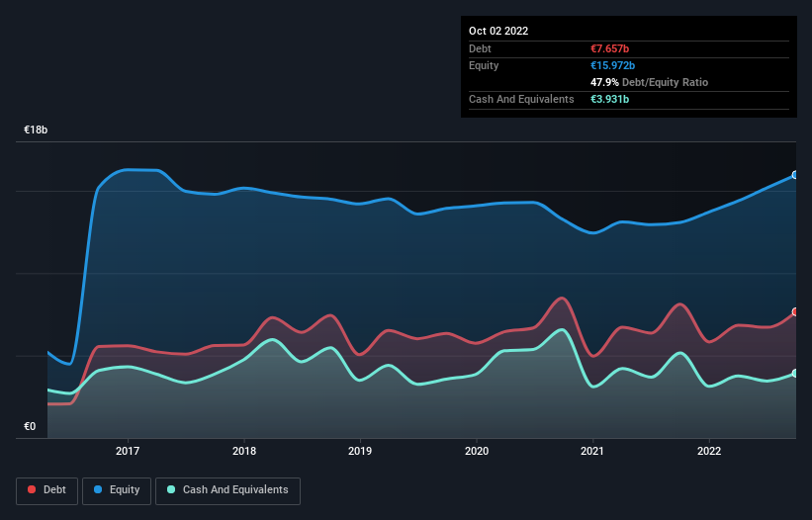The width and height of the screenshot is (812, 520).
Task: Click the 2019 x-axis label
Action: tap(360, 451)
